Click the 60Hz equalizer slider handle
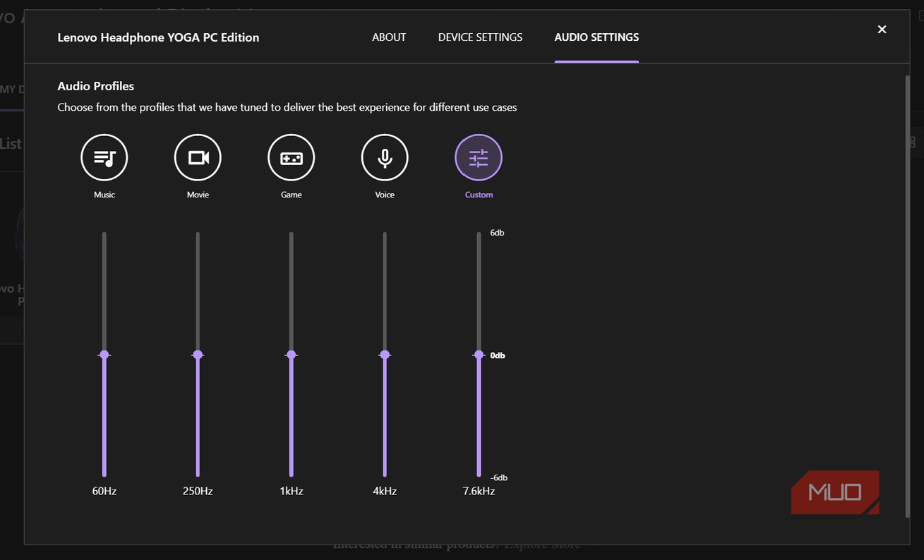Viewport: 924px width, 560px height. point(104,355)
